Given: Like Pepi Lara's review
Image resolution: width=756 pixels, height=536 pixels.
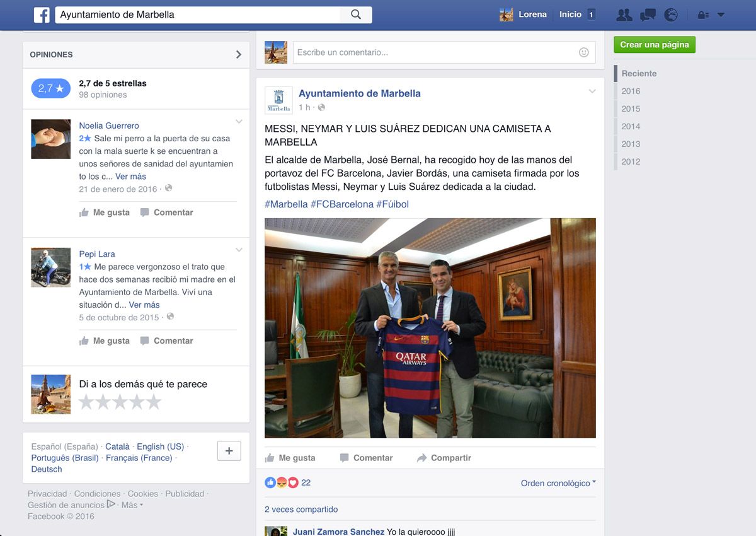Looking at the screenshot, I should tap(105, 341).
